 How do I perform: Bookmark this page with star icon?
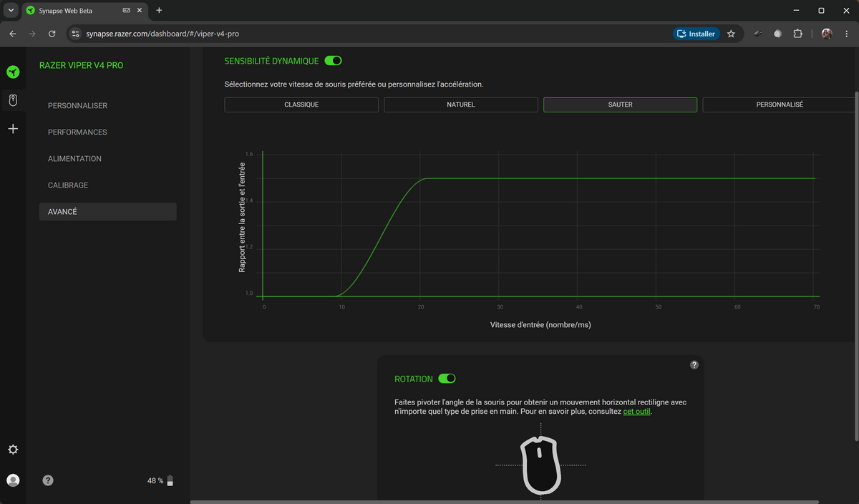click(731, 34)
